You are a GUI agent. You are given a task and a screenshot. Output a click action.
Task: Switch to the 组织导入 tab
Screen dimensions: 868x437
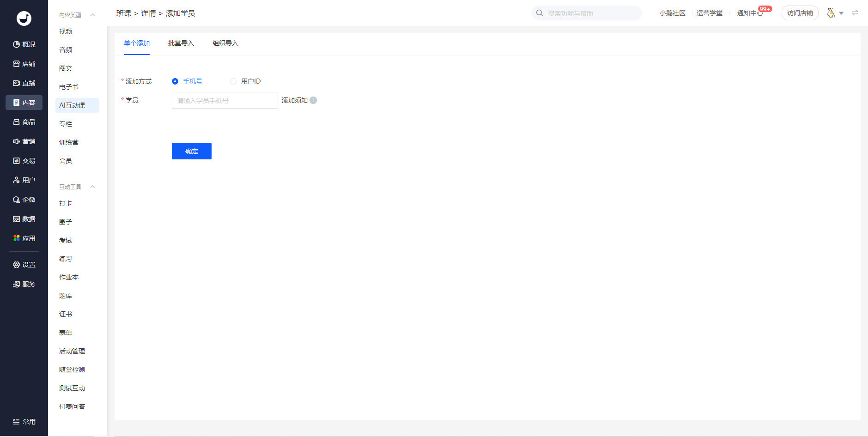(x=225, y=43)
